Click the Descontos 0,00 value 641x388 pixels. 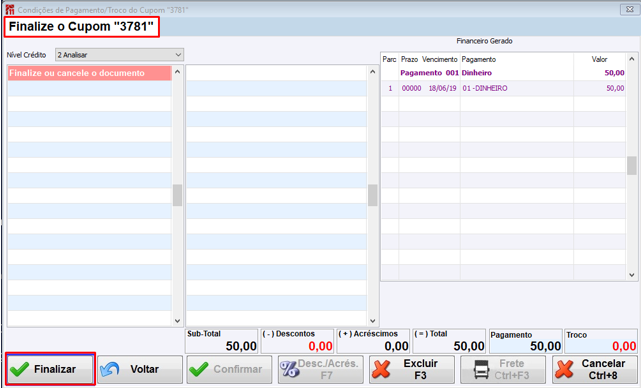[x=320, y=346]
